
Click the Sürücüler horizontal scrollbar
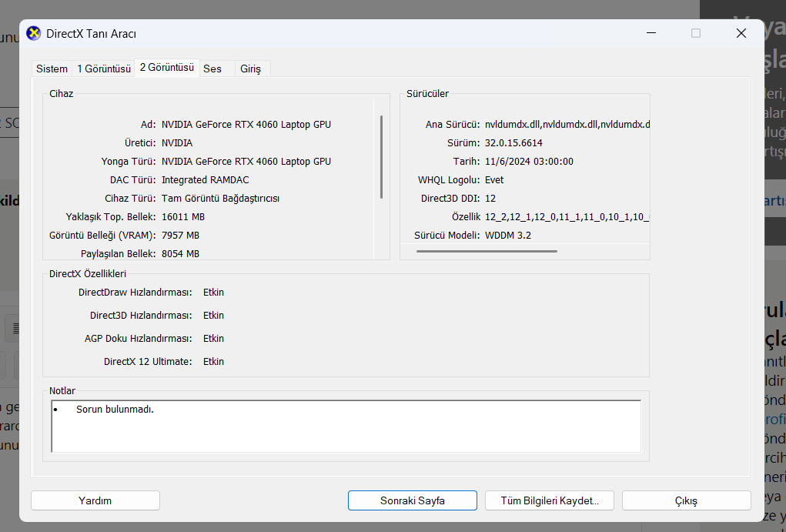[487, 251]
